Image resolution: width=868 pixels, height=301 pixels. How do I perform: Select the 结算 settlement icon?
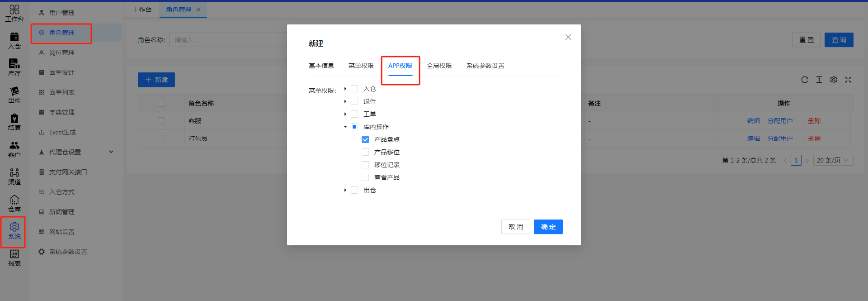click(14, 122)
